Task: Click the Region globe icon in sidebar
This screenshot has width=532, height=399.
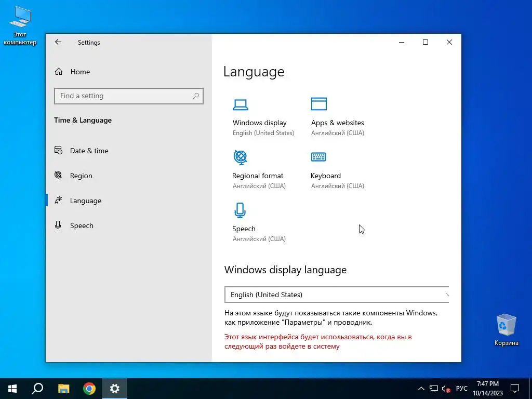Action: click(58, 175)
